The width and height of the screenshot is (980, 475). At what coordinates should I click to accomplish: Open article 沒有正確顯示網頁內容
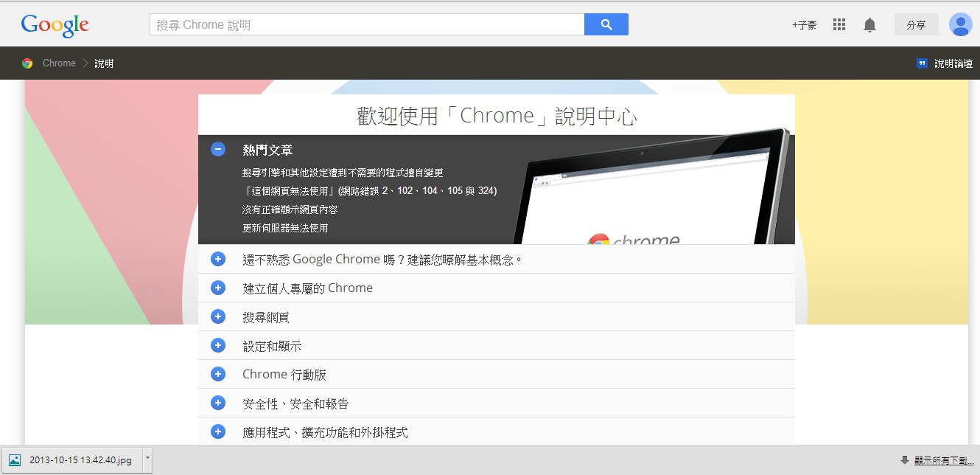290,209
